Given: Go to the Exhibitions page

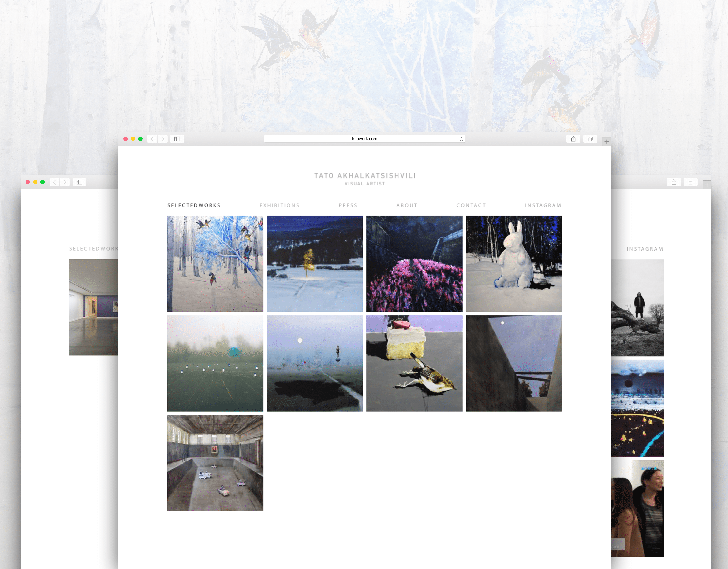Looking at the screenshot, I should pyautogui.click(x=279, y=205).
